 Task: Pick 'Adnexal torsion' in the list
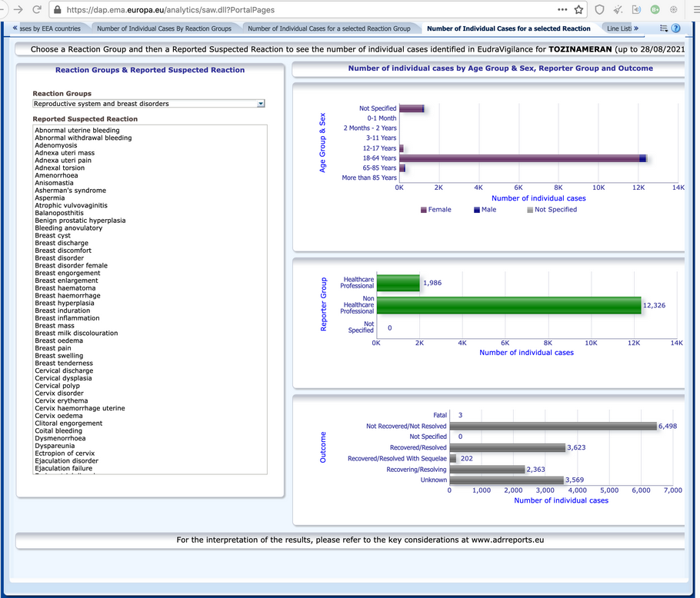pyautogui.click(x=60, y=168)
